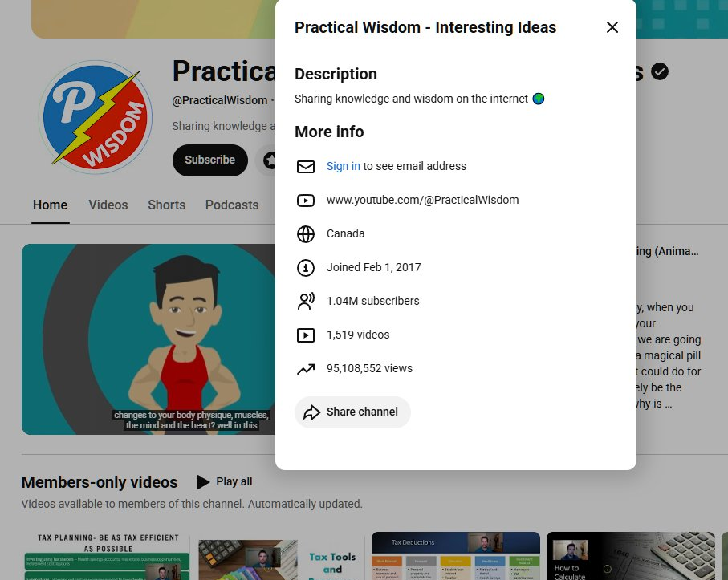
Task: Subscribe to the Practical Wisdom channel
Action: (x=209, y=160)
